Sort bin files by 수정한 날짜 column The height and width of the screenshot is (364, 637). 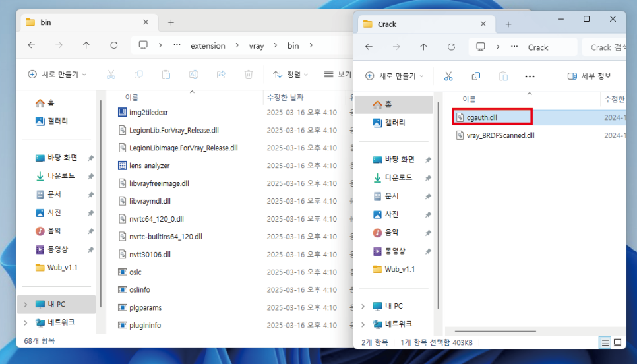coord(285,98)
